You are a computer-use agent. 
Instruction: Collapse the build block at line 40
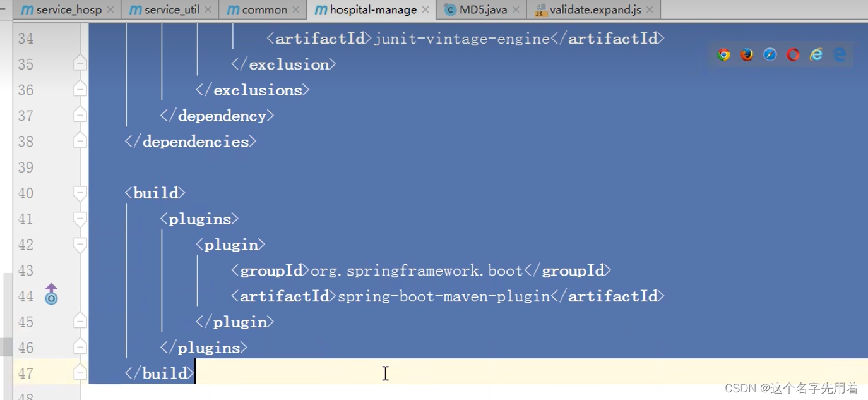(x=80, y=193)
